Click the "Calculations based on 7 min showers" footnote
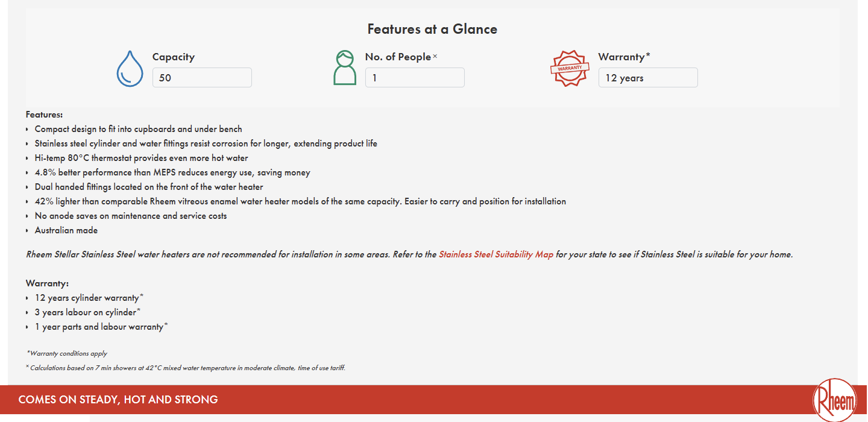 [x=186, y=368]
